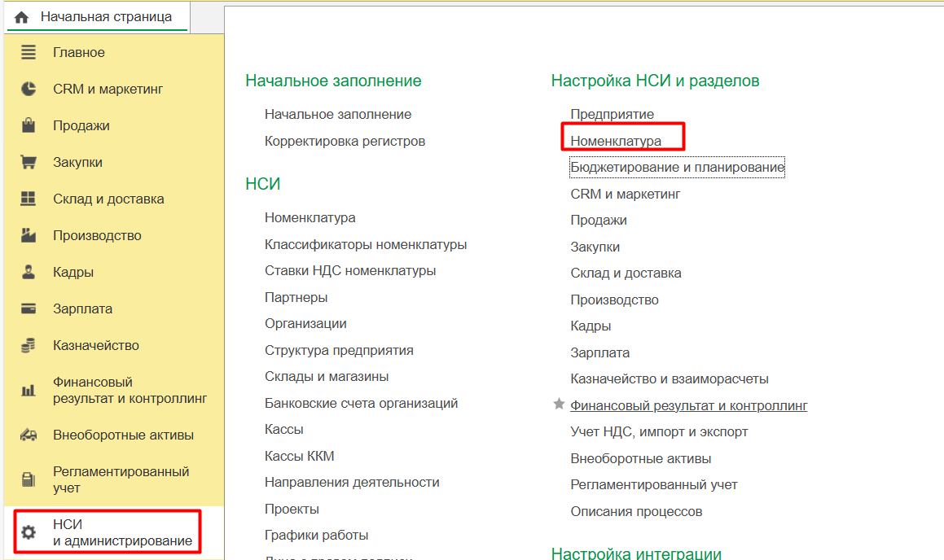Open Регламентированный учет section in the sidebar
Screen dimensions: 944x560
[x=121, y=479]
